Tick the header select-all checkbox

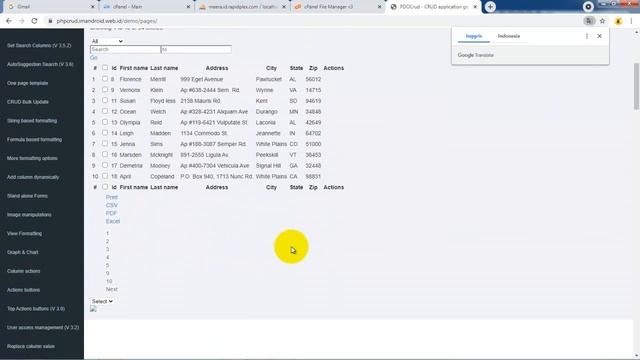point(105,68)
